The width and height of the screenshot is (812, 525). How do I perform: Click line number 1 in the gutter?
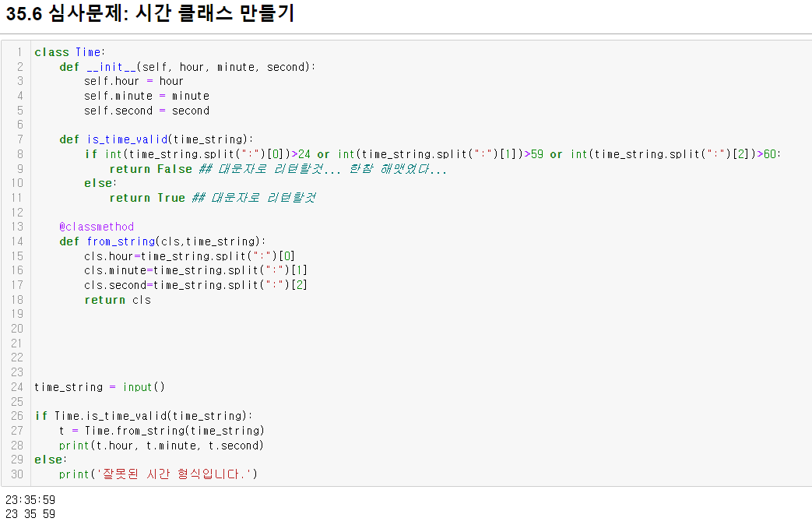pos(19,52)
